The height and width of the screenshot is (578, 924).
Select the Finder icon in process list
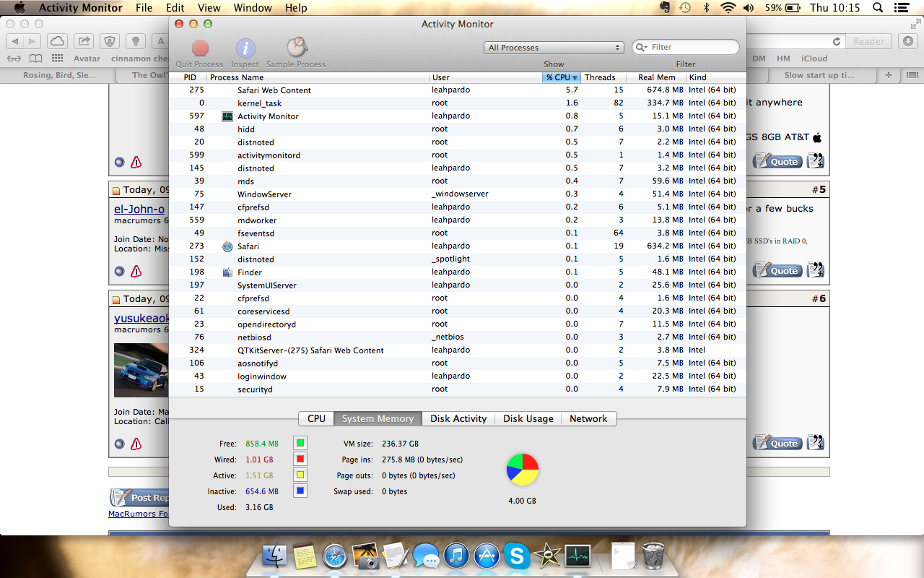point(227,272)
